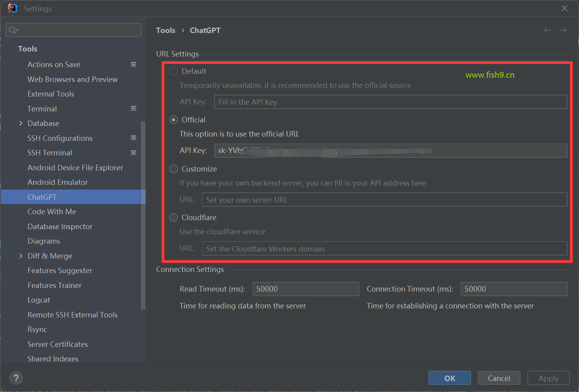Expand the Diff & Merge tree node
Image resolution: width=579 pixels, height=392 pixels.
21,256
